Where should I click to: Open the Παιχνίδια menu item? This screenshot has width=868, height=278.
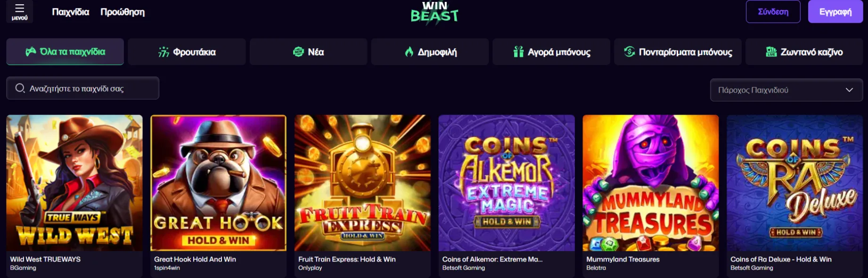pos(70,12)
